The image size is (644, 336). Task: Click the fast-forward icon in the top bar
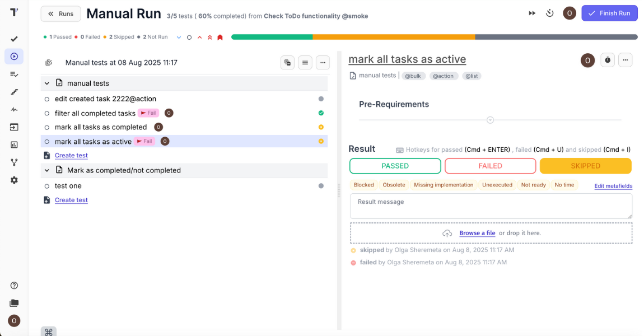point(531,12)
